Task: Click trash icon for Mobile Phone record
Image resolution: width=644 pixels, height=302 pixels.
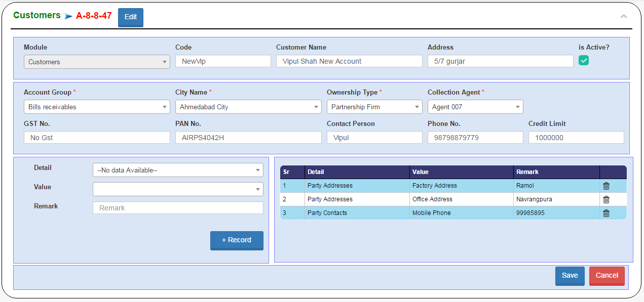Action: coord(606,213)
